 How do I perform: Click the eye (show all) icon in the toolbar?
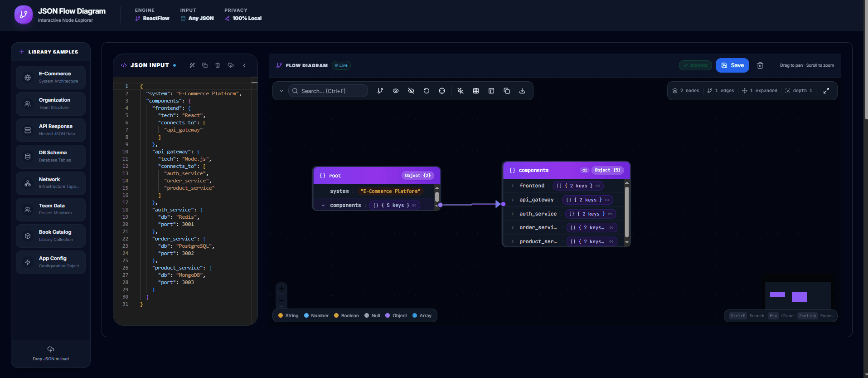[396, 91]
